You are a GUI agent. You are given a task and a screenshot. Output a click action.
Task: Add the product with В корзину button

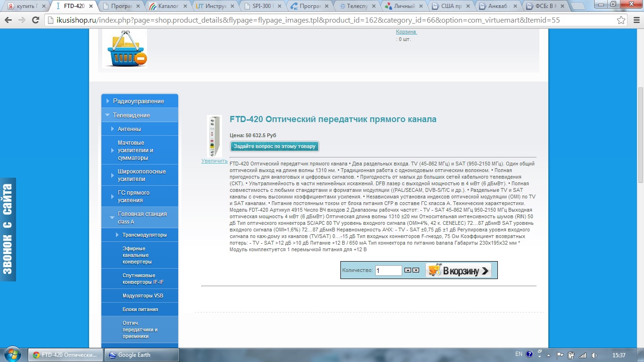[458, 271]
